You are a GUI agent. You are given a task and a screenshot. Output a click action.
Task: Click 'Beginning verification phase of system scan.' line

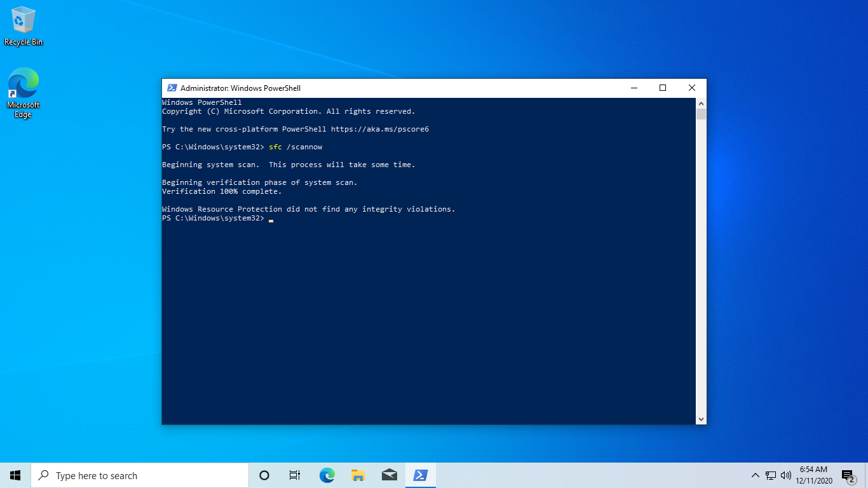[260, 182]
